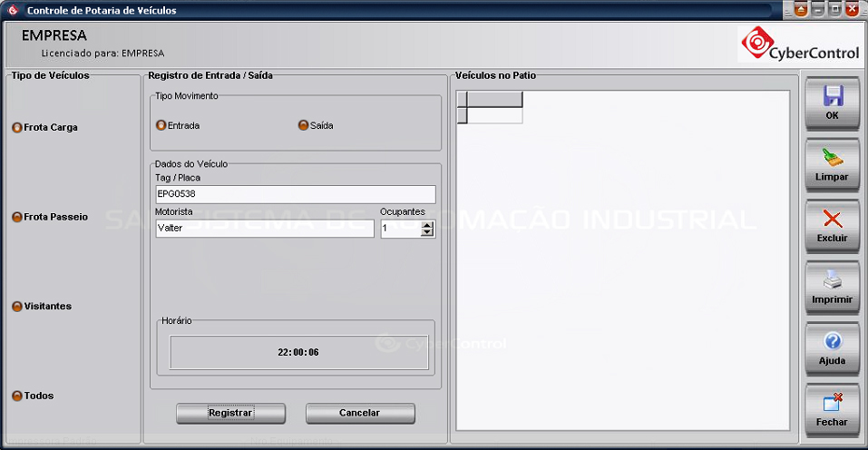Select the Frota Carga vehicle type
Viewport: 868px width, 450px height.
pyautogui.click(x=17, y=128)
